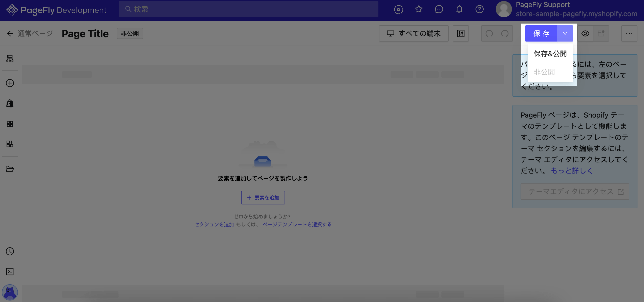The height and width of the screenshot is (302, 644).
Task: Open the help question mark icon
Action: pyautogui.click(x=479, y=9)
